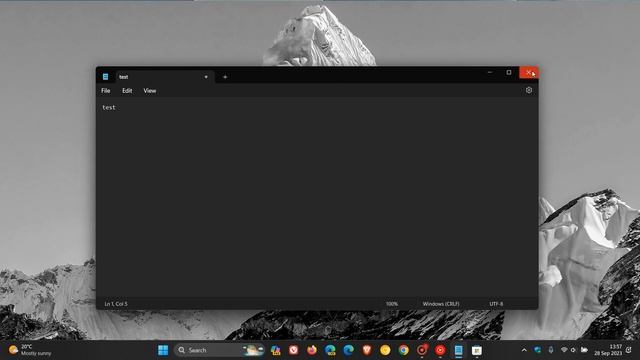This screenshot has width=640, height=360.
Task: Open the battery tray icon
Action: (x=584, y=350)
